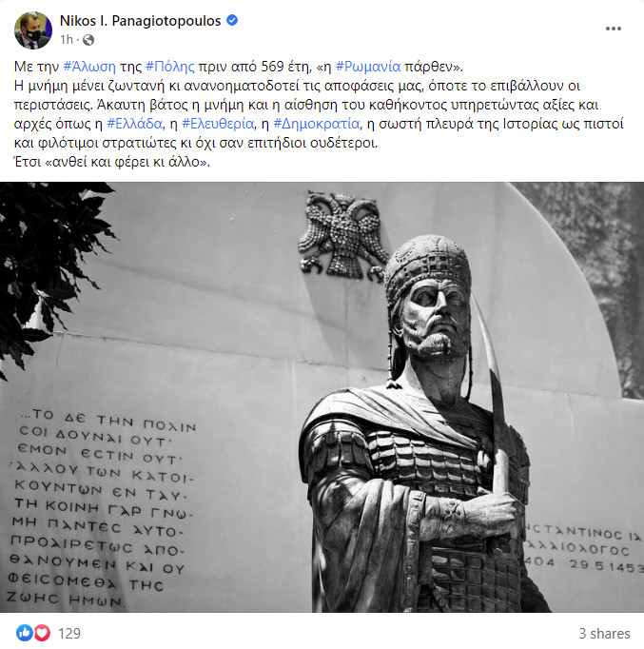Open the #Ελλάδα hashtag
This screenshot has width=644, height=649.
[134, 124]
